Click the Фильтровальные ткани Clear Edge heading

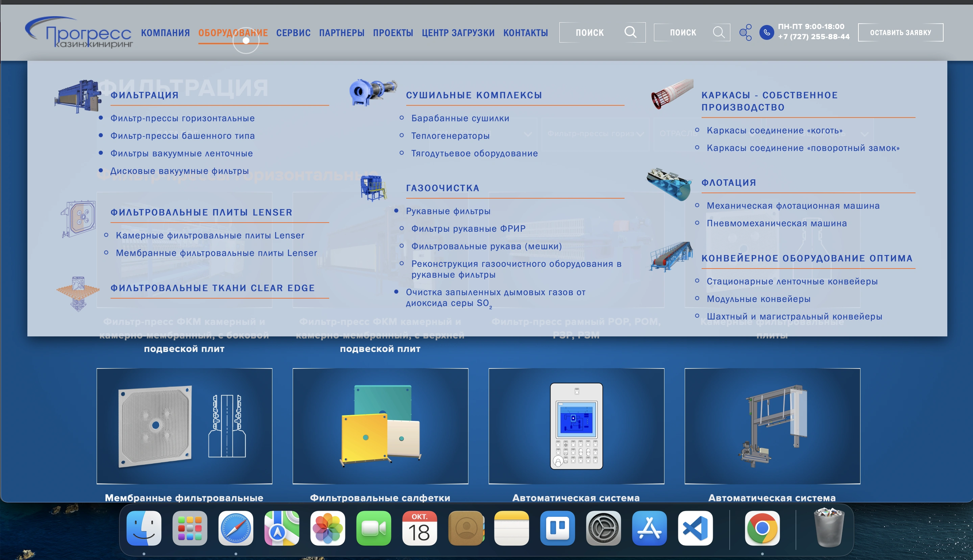213,288
